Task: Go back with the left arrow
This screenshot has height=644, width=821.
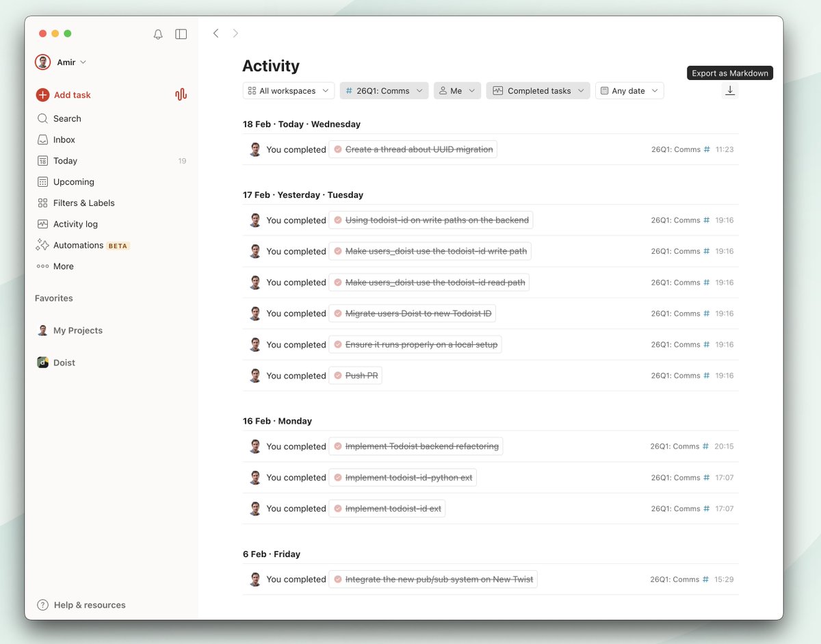Action: (216, 34)
